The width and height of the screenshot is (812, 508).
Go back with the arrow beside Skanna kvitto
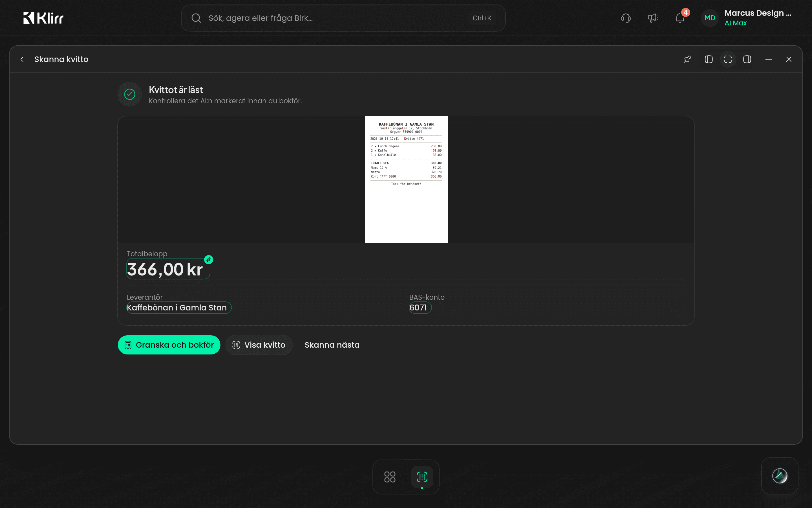click(22, 60)
